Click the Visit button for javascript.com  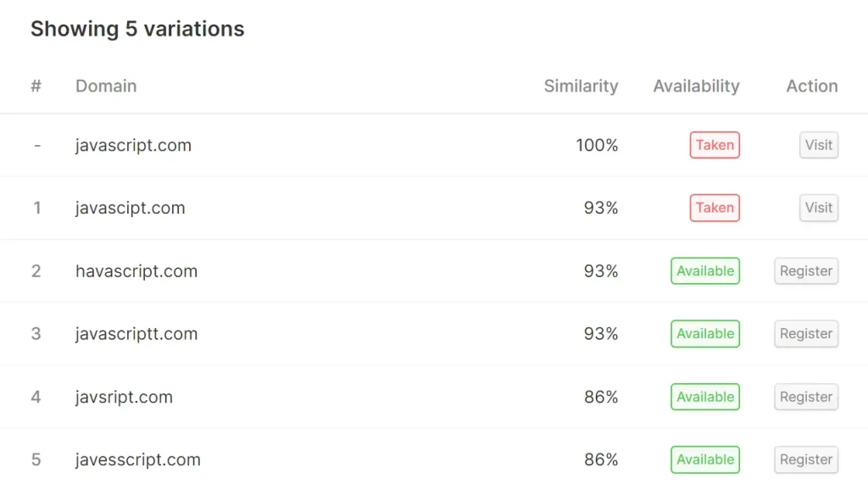pos(818,145)
